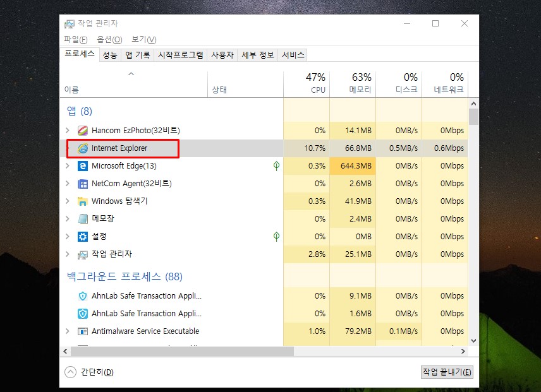Click the vertical scrollbar down arrow
The height and width of the screenshot is (392, 541).
click(x=473, y=341)
